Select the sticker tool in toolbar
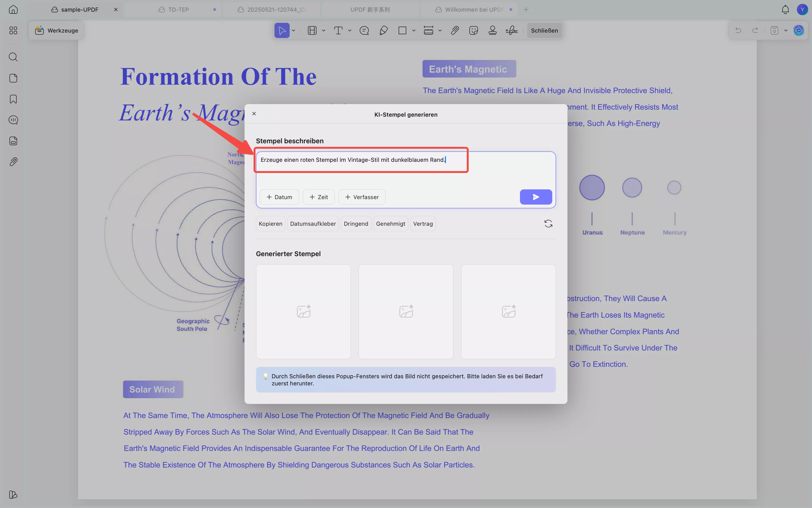 pos(473,31)
